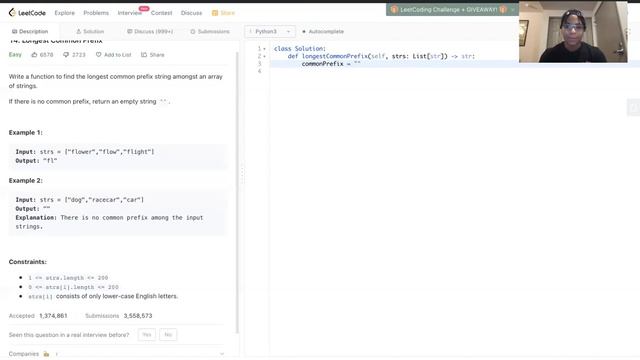Click the thumbs-up like icon
This screenshot has width=640, height=360.
point(34,55)
